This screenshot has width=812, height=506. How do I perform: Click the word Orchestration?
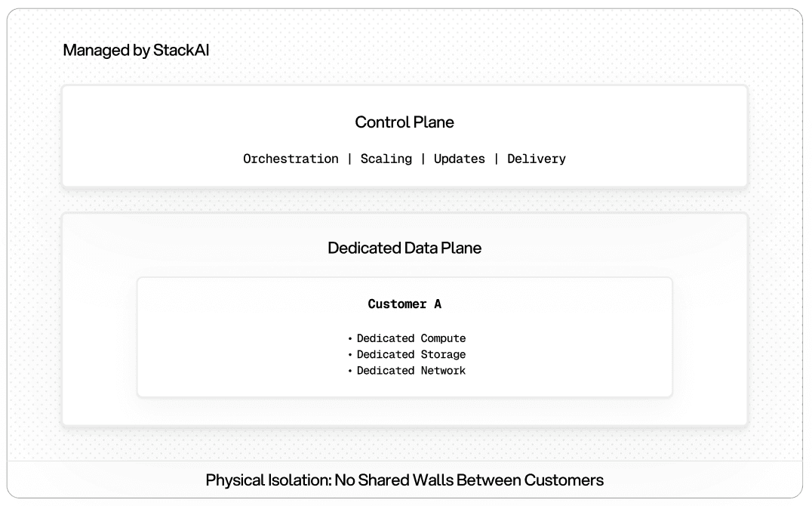click(291, 159)
